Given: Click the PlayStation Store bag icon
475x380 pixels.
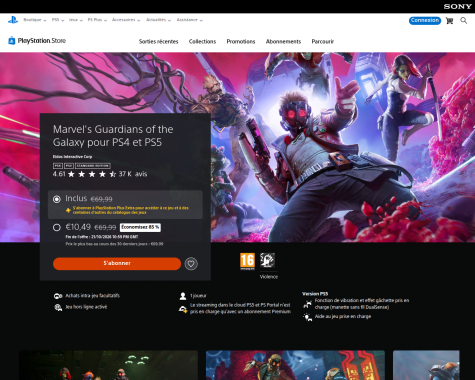Looking at the screenshot, I should click(x=12, y=41).
